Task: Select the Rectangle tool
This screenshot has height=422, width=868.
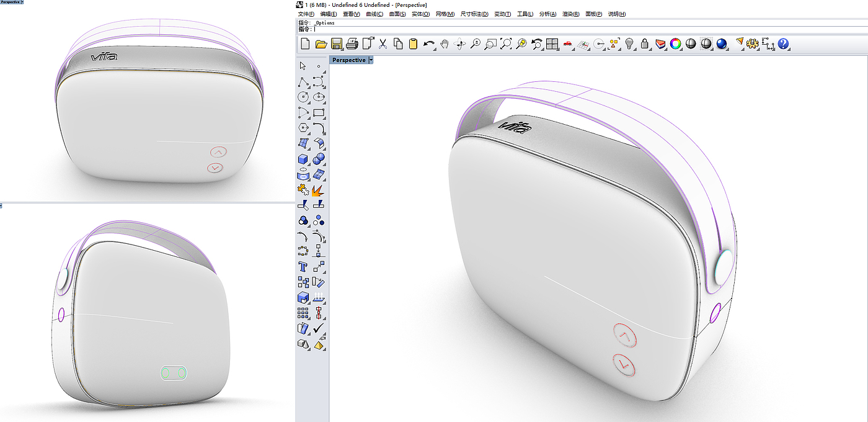Action: pyautogui.click(x=319, y=112)
